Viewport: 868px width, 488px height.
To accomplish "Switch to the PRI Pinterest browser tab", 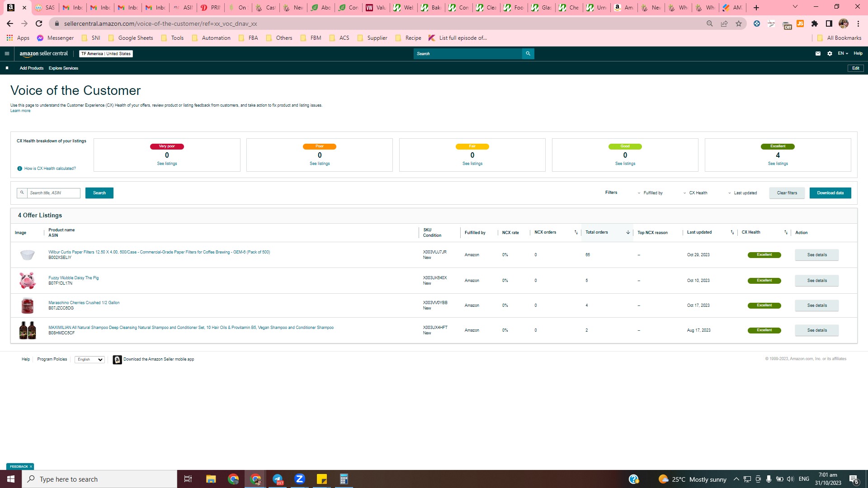I will [211, 8].
